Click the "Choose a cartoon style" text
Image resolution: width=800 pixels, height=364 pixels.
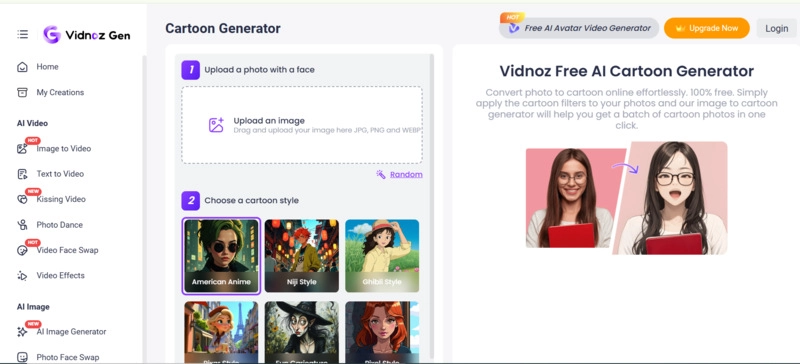point(252,201)
